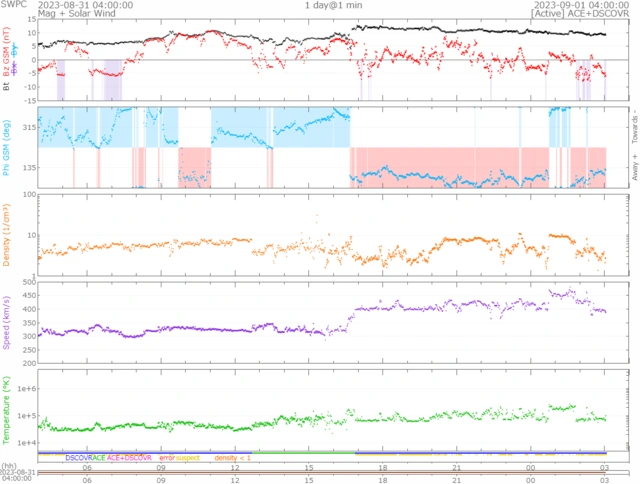The image size is (640, 484).
Task: Click the 00 hour tick on time axis
Action: [529, 468]
